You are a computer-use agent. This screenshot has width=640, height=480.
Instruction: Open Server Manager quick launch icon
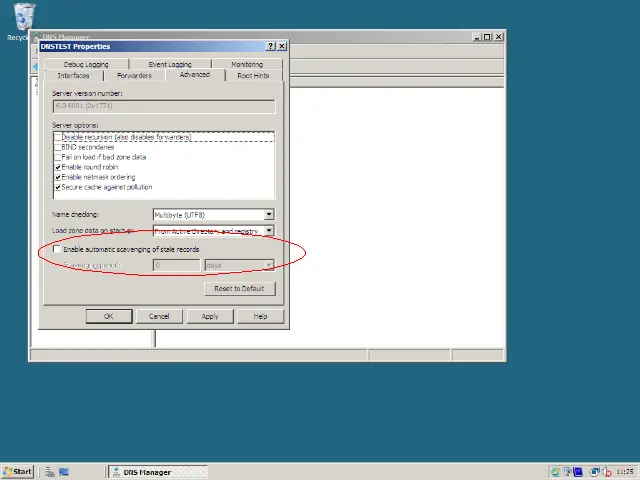tap(50, 472)
